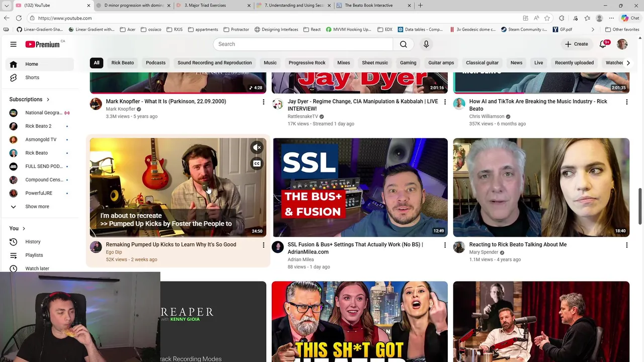Viewport: 644px width, 362px height.
Task: Expand the You section chevron
Action: point(24,228)
